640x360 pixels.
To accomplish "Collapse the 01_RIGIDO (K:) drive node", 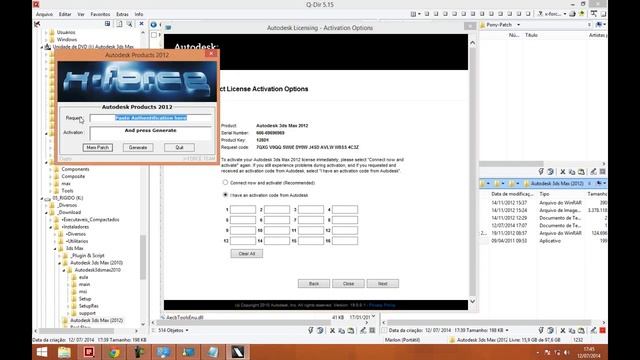I will [42, 198].
